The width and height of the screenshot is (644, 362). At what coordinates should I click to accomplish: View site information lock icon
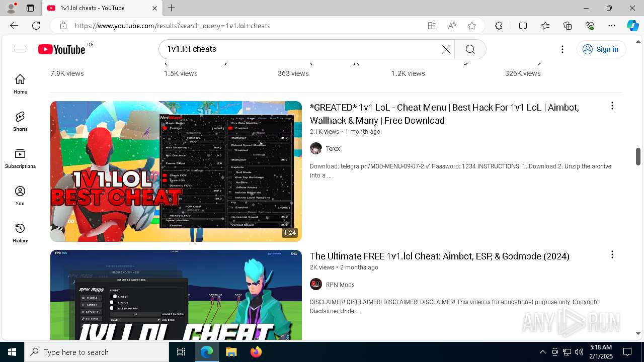[63, 26]
